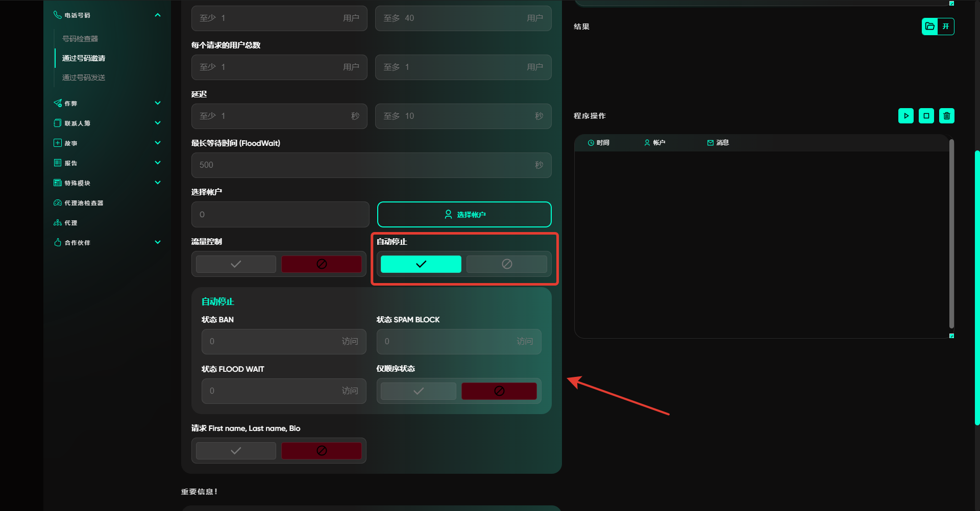This screenshot has height=511, width=980.
Task: Click the trash delete icon in 程序操作
Action: (x=946, y=116)
